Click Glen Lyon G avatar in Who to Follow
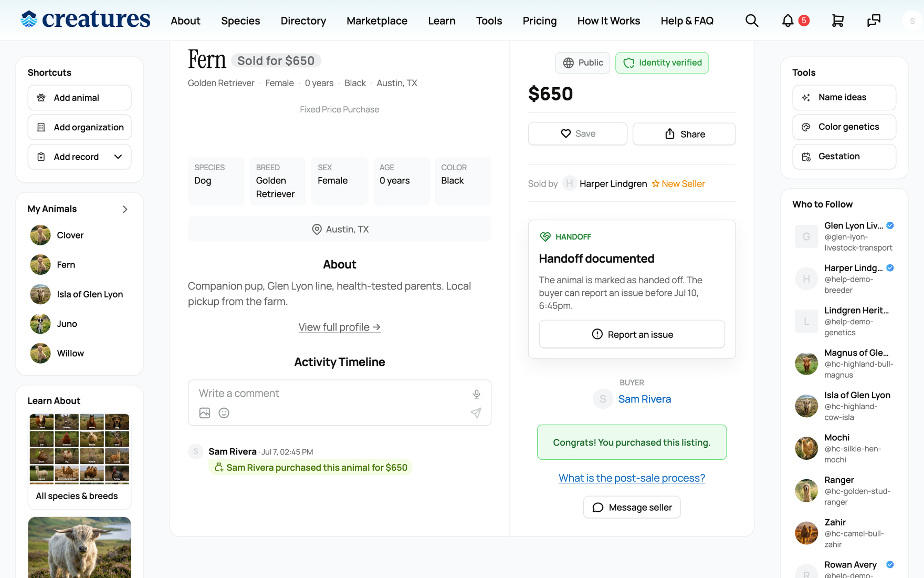Viewport: 924px width, 578px height. 806,236
